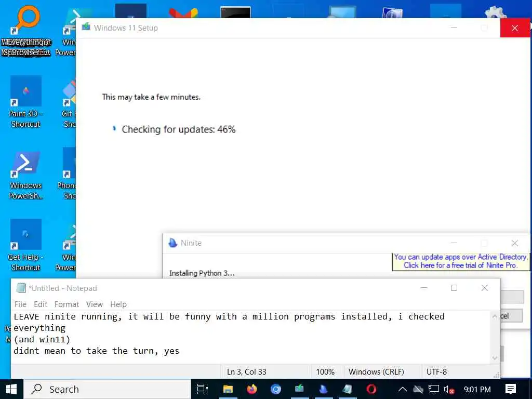Image resolution: width=532 pixels, height=399 pixels.
Task: Open Notepad's Edit menu
Action: (x=41, y=304)
